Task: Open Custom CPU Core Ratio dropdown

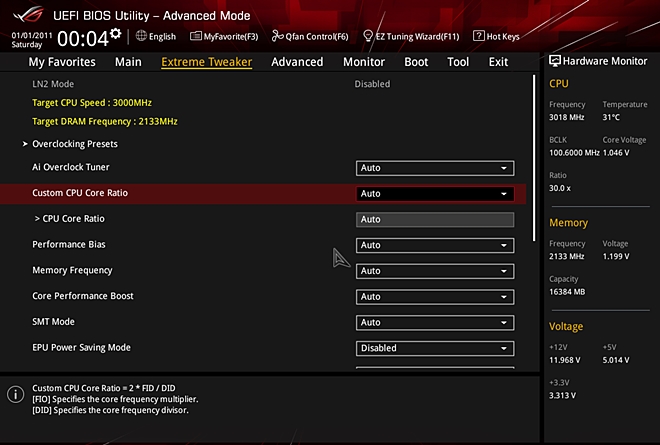Action: pyautogui.click(x=435, y=194)
